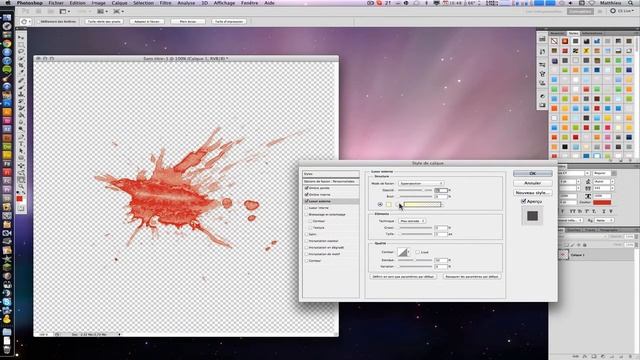Open the glow gradient picker arrow

tap(443, 204)
